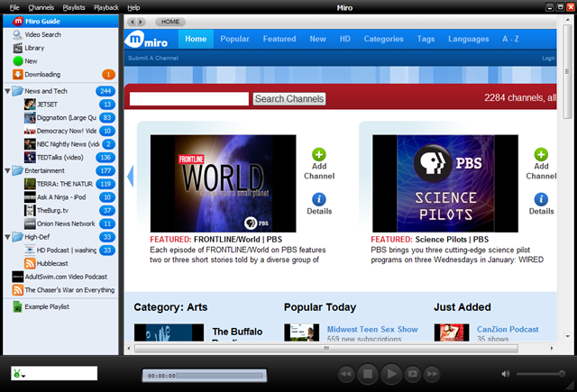View Details for Science Pilots channel

(541, 204)
